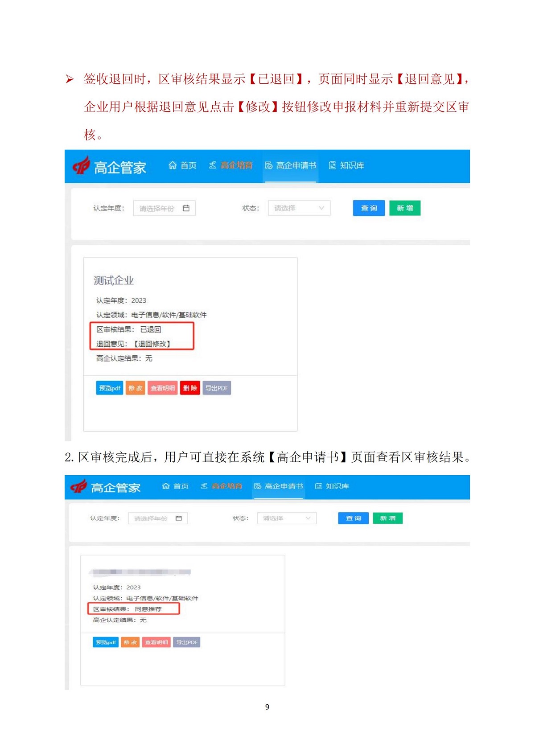Click the 已退回 audit result text

[151, 329]
